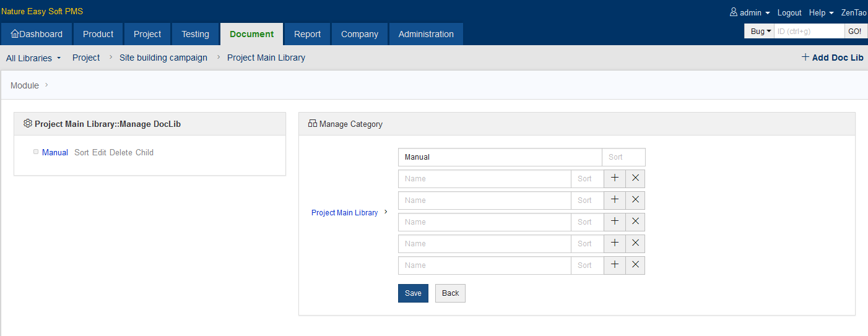The height and width of the screenshot is (336, 868).
Task: Click the Back button
Action: coord(450,293)
